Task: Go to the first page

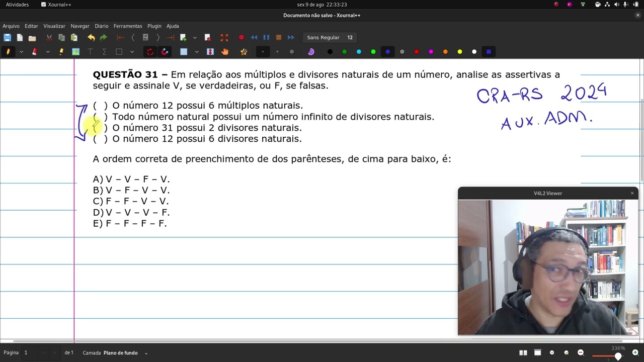Action: click(x=120, y=38)
